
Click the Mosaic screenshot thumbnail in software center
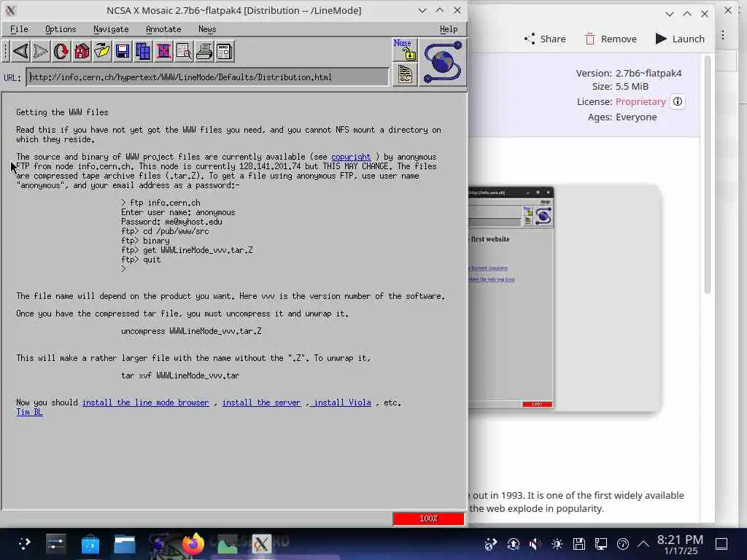pyautogui.click(x=511, y=298)
